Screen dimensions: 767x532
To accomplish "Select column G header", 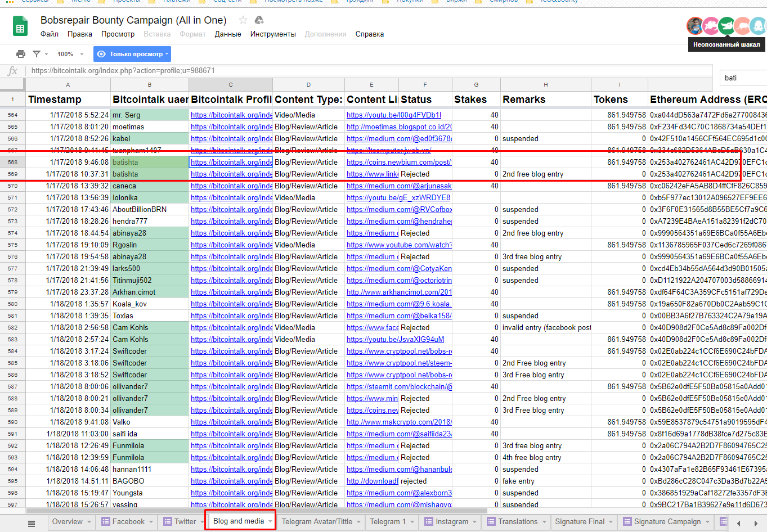I will 476,84.
